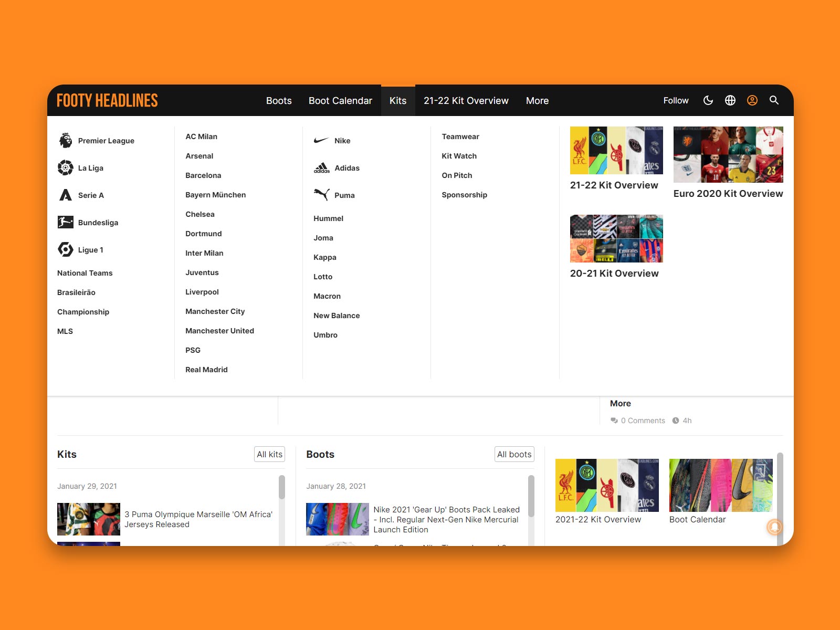Open search with the magnifier icon
The image size is (840, 630).
(x=774, y=100)
